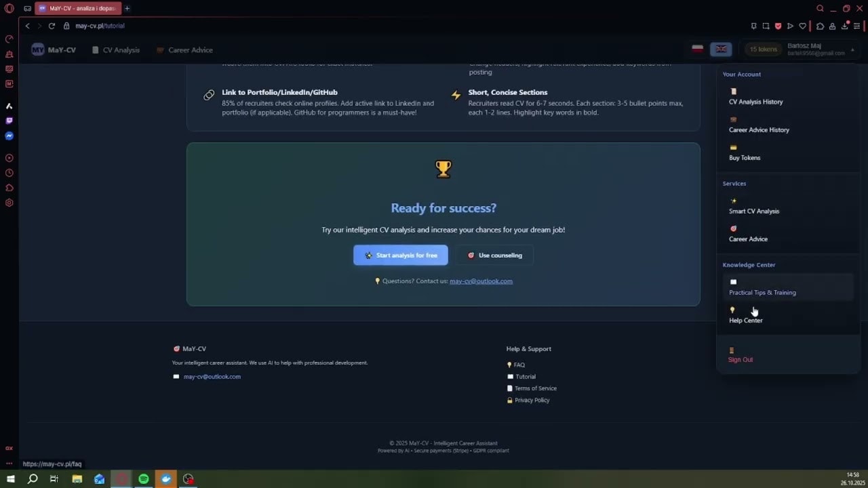Reload the page with refresh icon
This screenshot has width=868, height=488.
pos(52,26)
